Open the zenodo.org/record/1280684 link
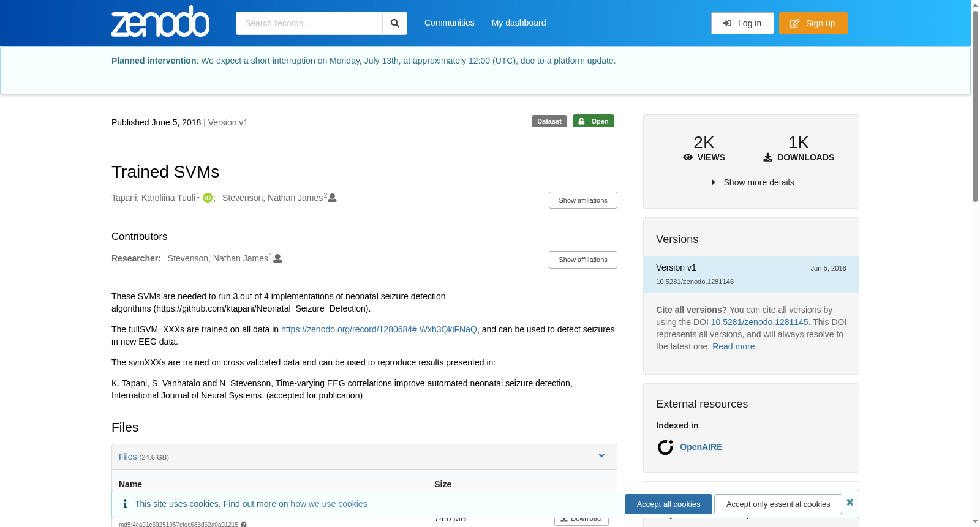The image size is (980, 527). click(x=379, y=329)
